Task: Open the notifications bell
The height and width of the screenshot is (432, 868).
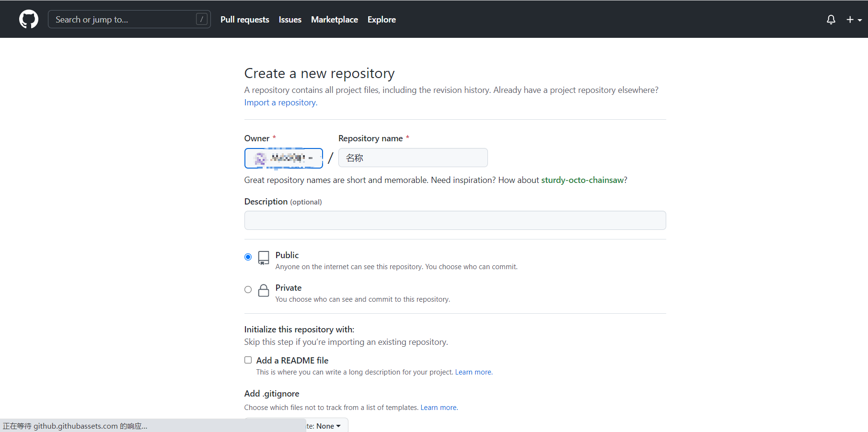Action: (831, 20)
